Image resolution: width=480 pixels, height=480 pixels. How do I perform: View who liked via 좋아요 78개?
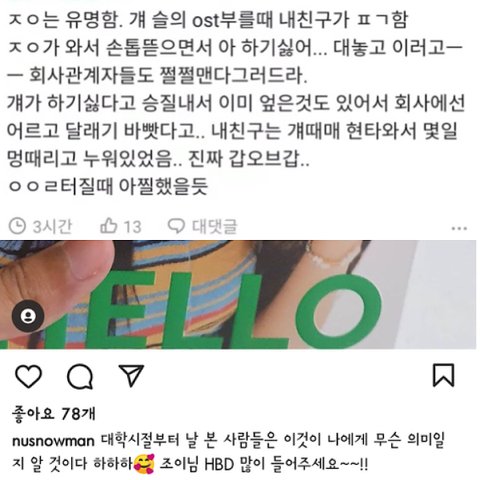coord(53,414)
